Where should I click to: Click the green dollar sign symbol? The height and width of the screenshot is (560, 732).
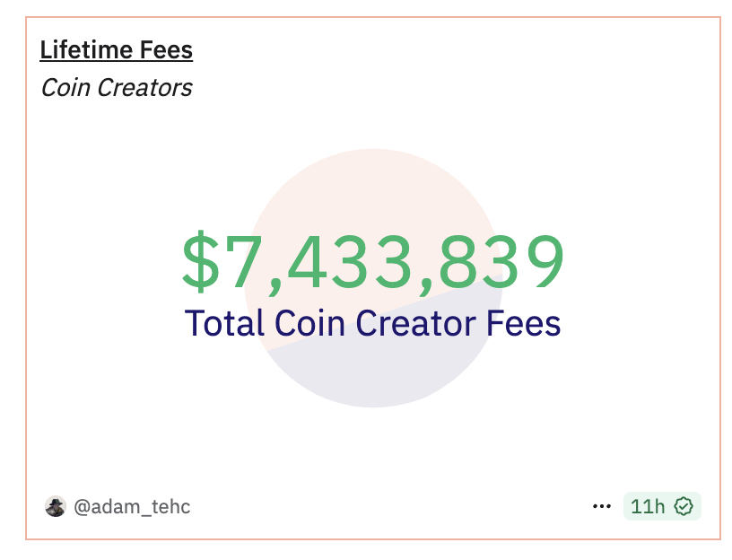(x=201, y=261)
